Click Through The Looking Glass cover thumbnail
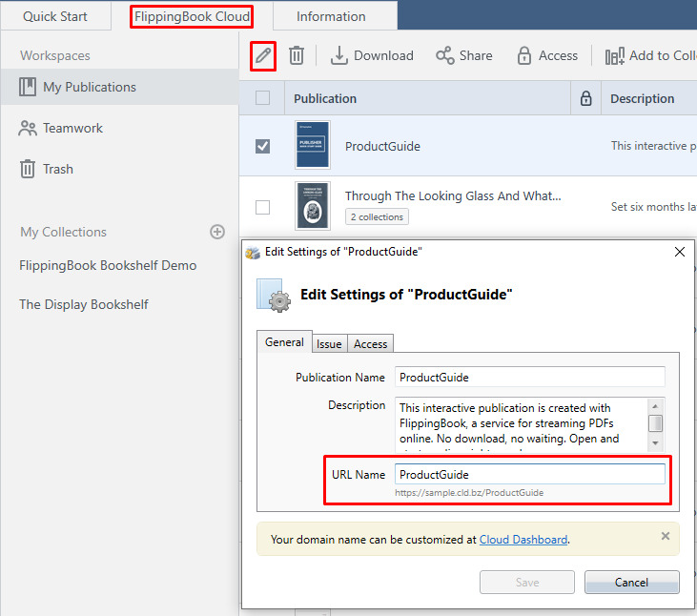 [x=313, y=206]
